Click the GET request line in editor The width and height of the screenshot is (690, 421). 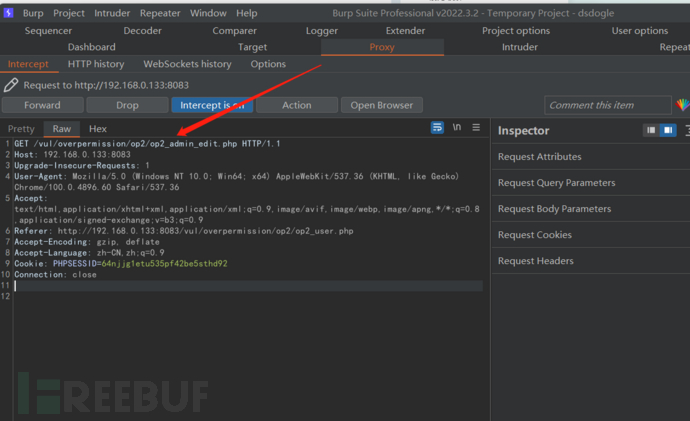[147, 143]
